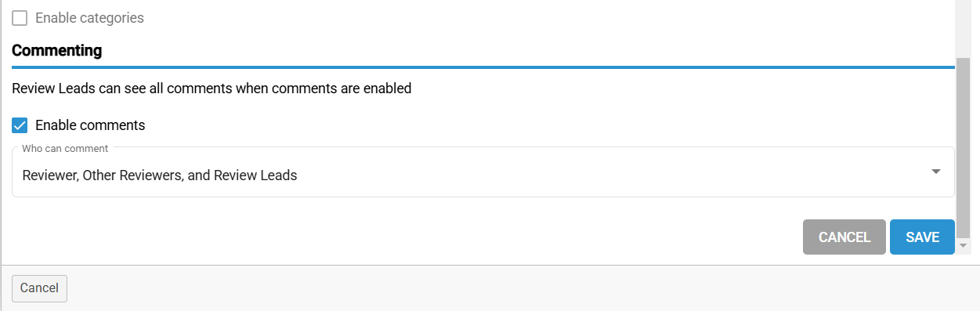Select the Reviewer, Other Reviewers, and Review Leads value
Viewport: 980px width, 311px height.
[160, 175]
